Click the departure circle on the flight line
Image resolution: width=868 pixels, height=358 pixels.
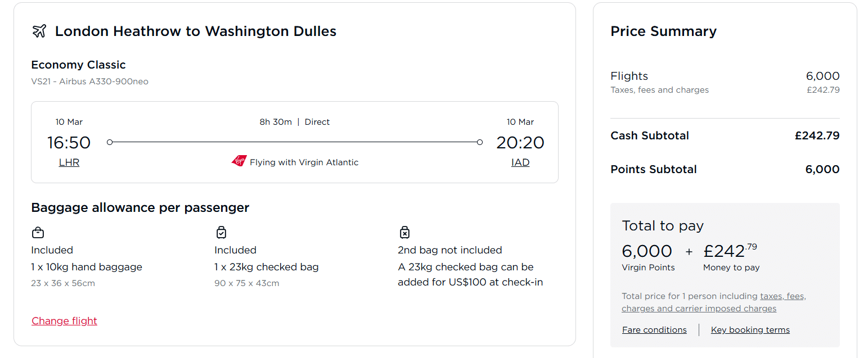[110, 142]
